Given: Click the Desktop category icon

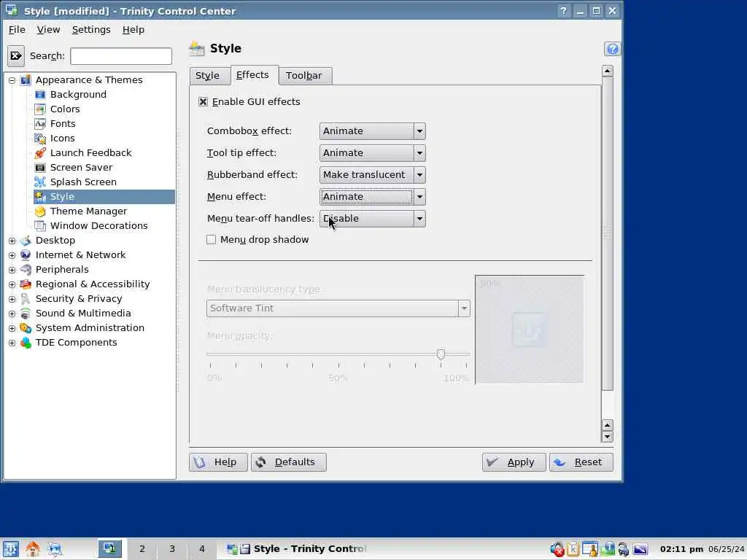Looking at the screenshot, I should [x=26, y=241].
